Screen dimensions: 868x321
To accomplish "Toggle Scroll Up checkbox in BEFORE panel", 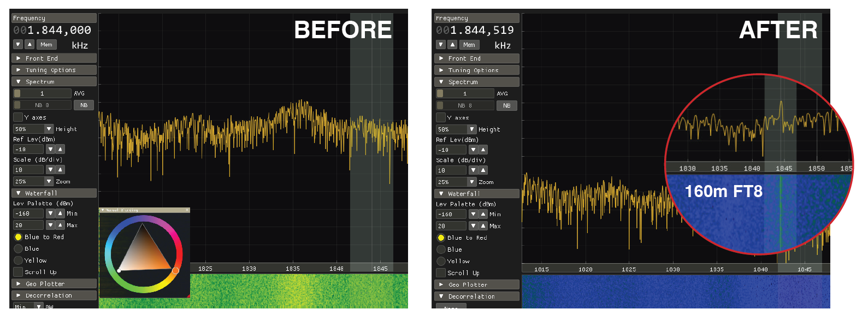I will [x=18, y=272].
